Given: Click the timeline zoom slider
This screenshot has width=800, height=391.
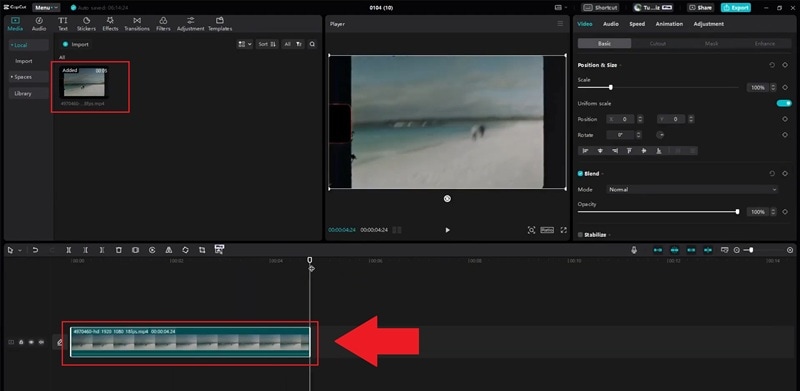Looking at the screenshot, I should click(751, 250).
